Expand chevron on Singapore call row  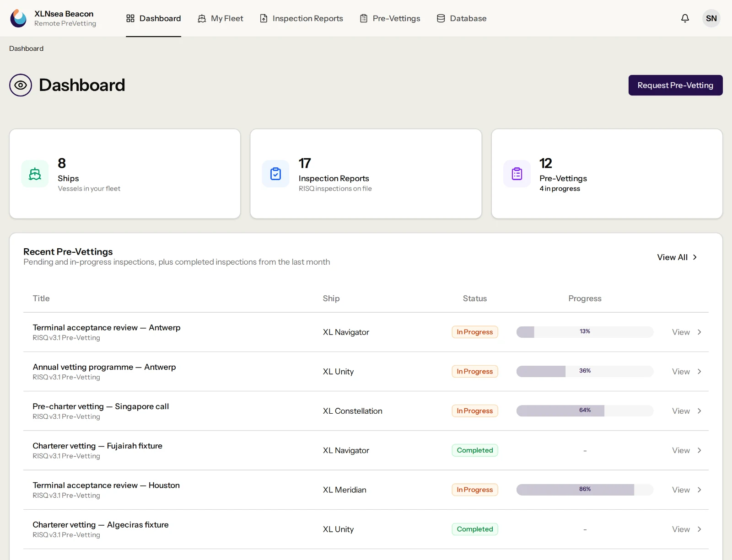pos(700,411)
